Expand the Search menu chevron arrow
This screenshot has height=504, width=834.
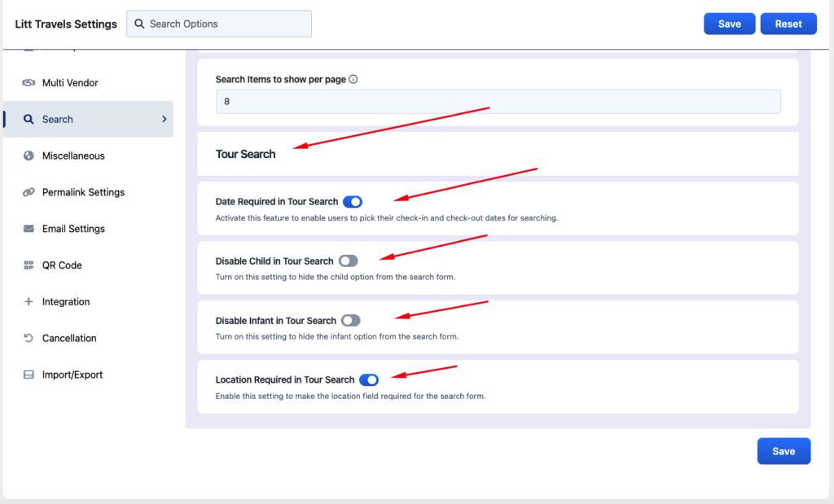pos(164,119)
